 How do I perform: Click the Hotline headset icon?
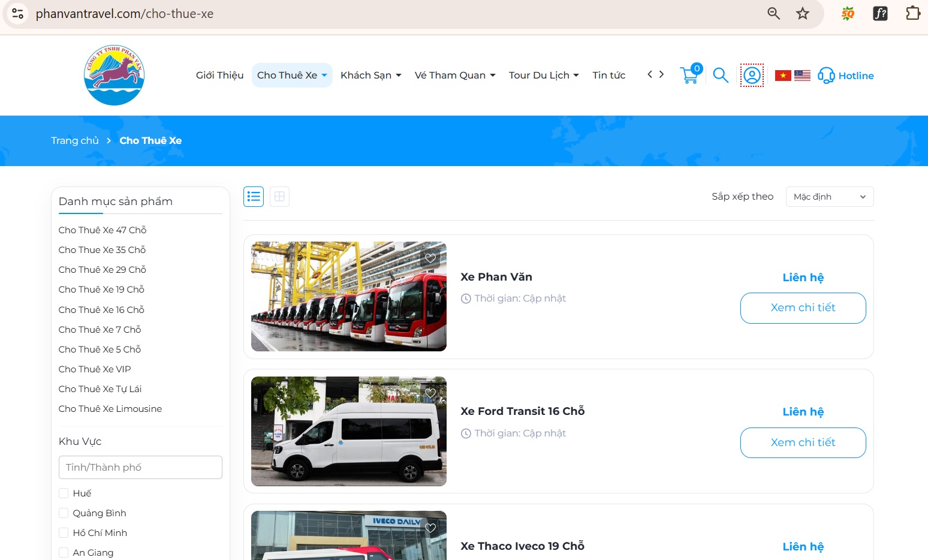(x=827, y=75)
